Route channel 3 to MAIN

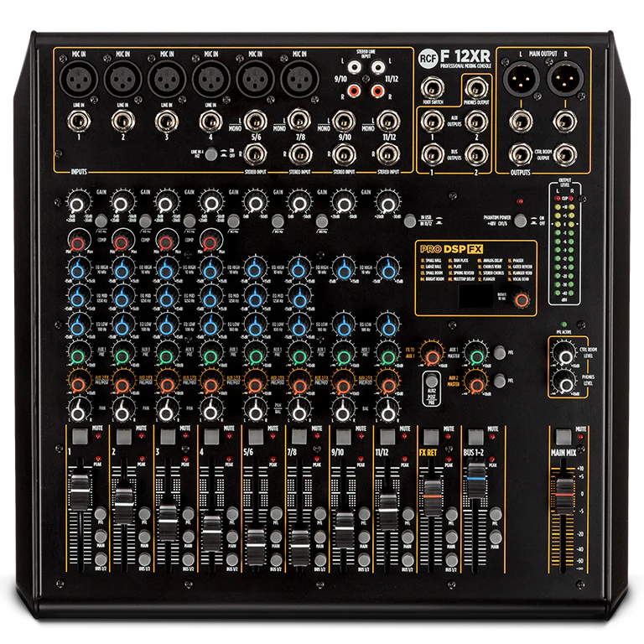(189, 537)
